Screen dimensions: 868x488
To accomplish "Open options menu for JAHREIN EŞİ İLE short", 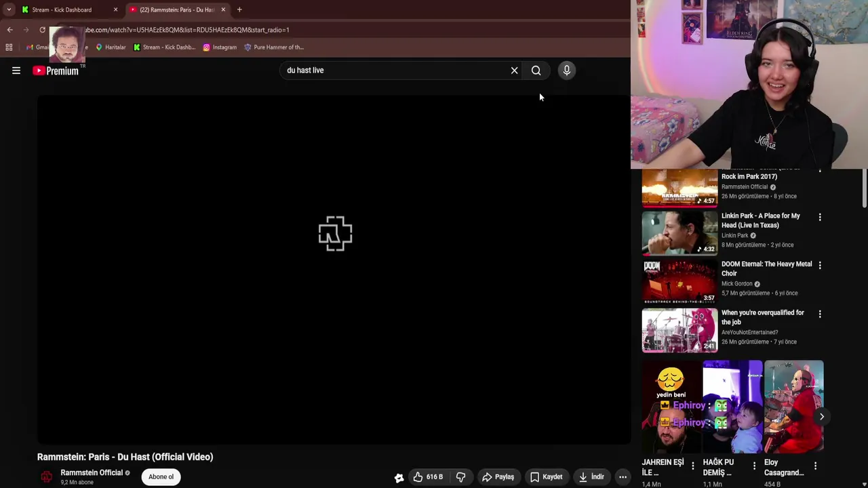I will (692, 466).
